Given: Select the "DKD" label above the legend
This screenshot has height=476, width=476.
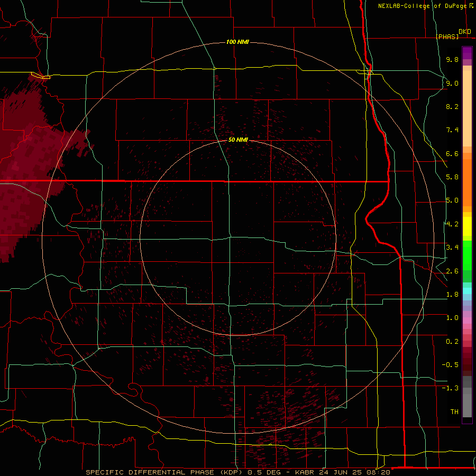Looking at the screenshot, I should tap(465, 32).
